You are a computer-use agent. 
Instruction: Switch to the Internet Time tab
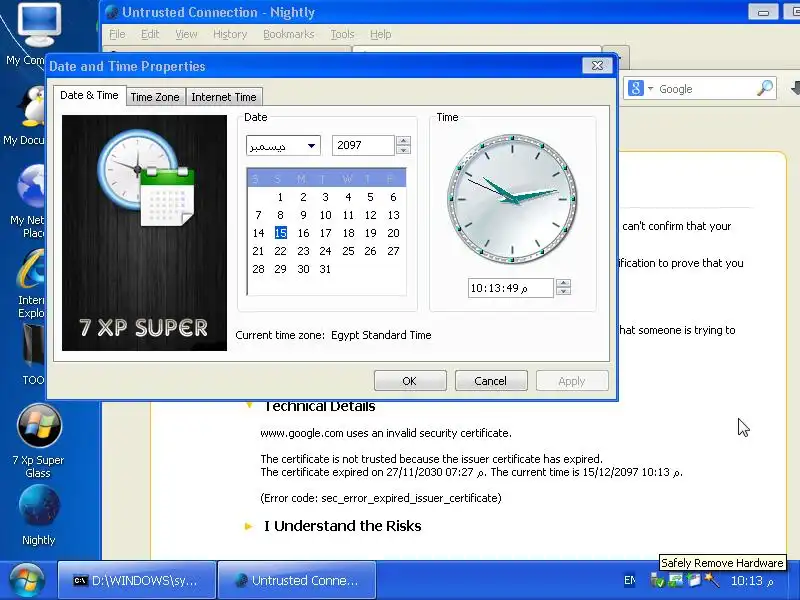click(x=223, y=97)
